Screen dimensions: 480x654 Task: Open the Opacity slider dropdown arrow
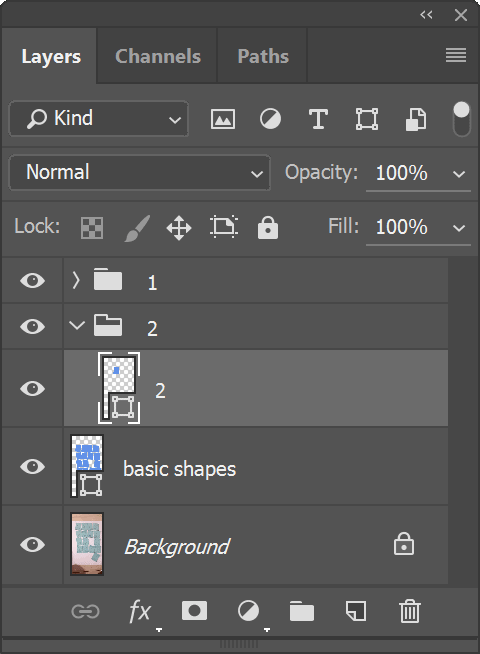(x=459, y=174)
